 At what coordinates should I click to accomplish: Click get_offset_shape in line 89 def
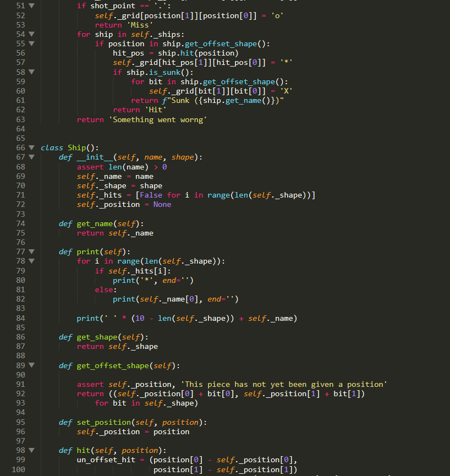(113, 366)
